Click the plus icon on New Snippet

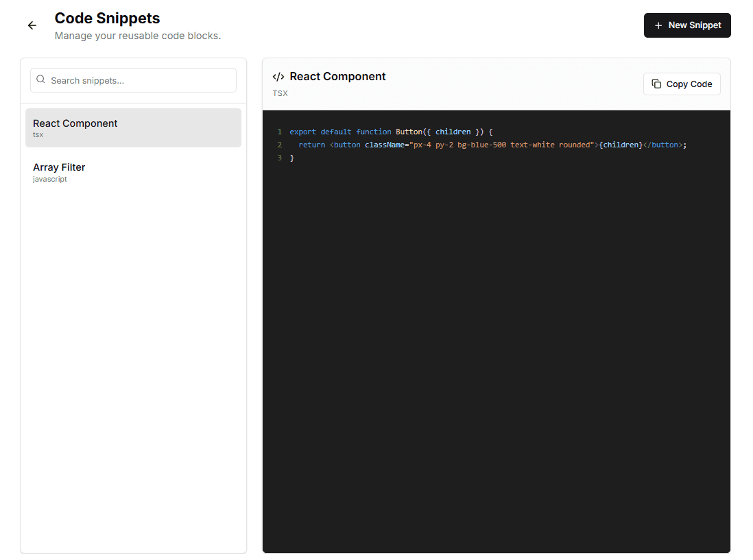point(657,25)
